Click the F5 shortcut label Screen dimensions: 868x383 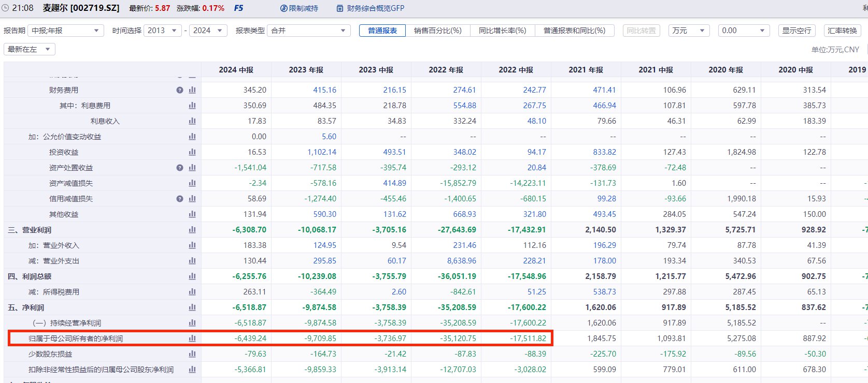pyautogui.click(x=239, y=8)
